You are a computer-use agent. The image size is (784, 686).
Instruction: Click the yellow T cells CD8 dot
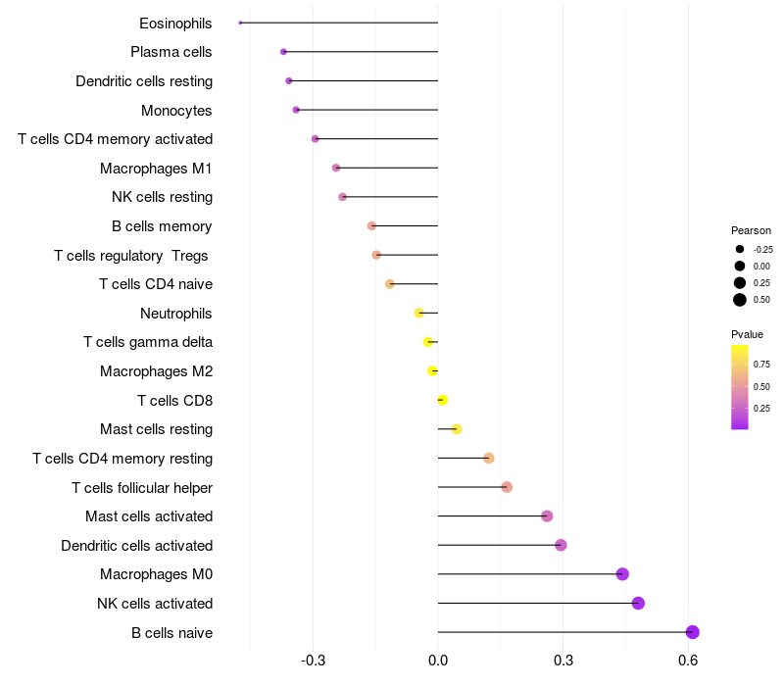[442, 400]
